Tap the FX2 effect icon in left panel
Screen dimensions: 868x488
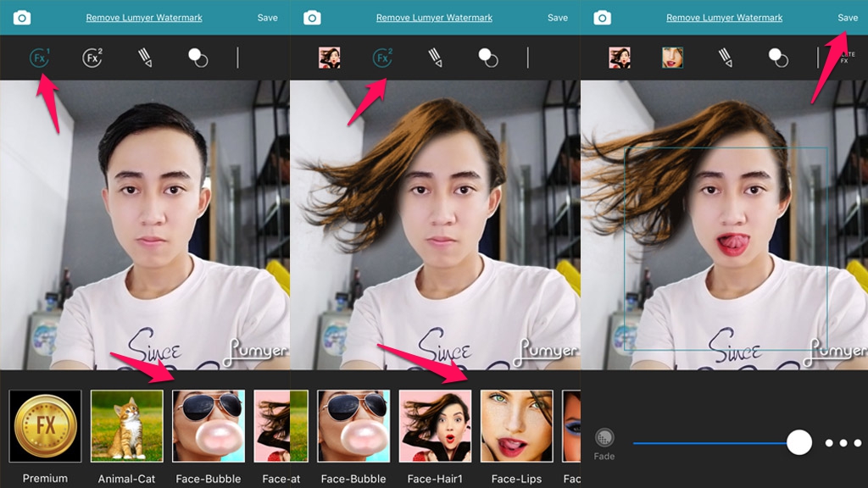(x=92, y=58)
